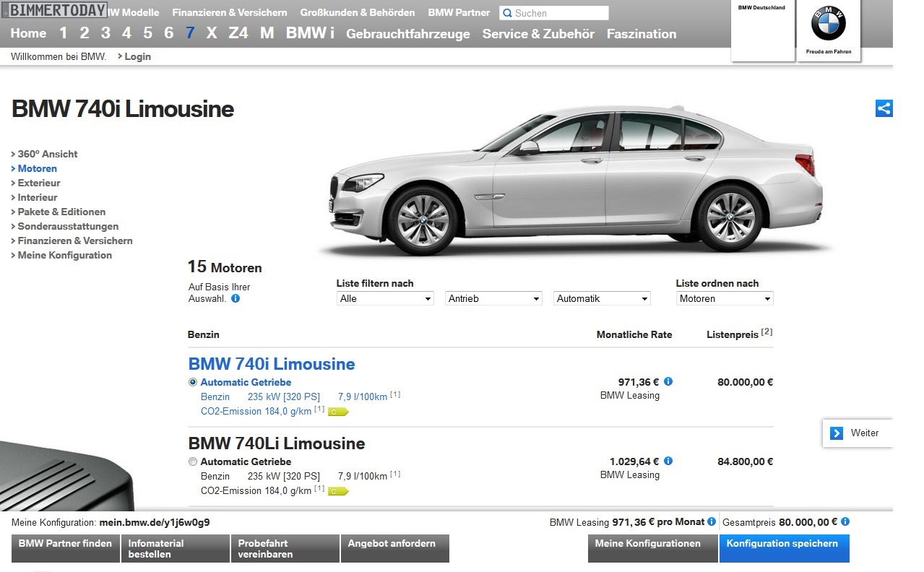Open the Antrieb filter dropdown
Viewport: 924px width, 572px height.
click(x=493, y=298)
